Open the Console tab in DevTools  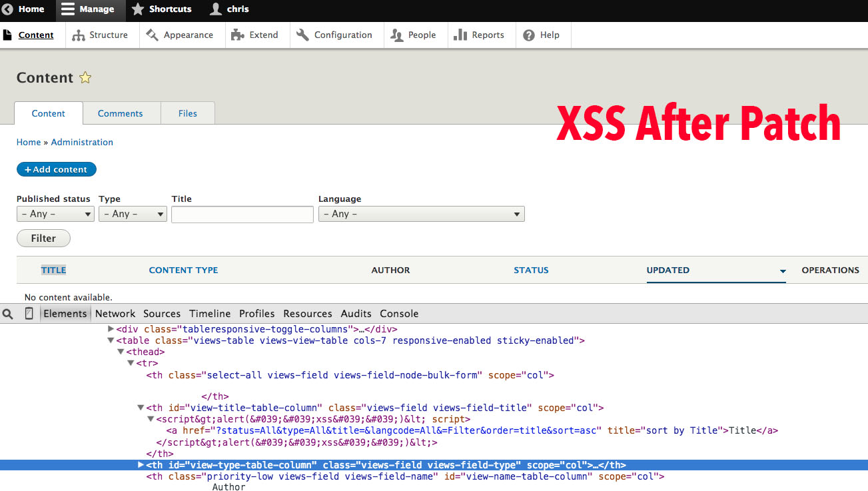pos(399,313)
